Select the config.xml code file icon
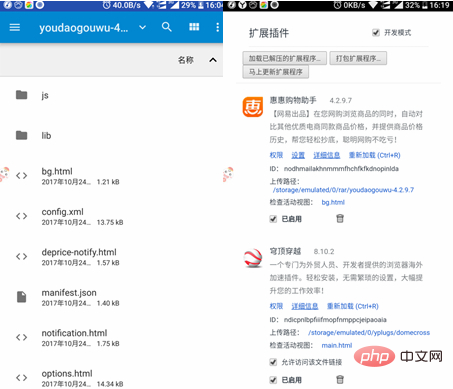Image resolution: width=453 pixels, height=389 pixels. (22, 216)
